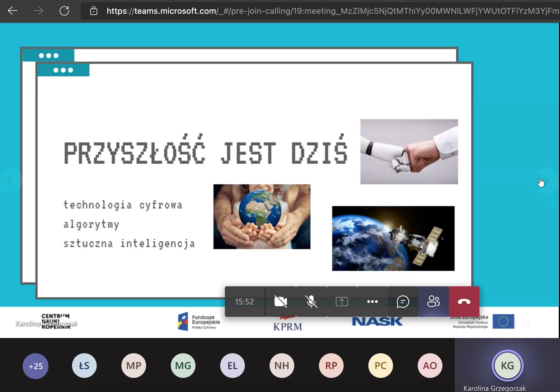560x392 pixels.
Task: Open more actions menu in call toolbar
Action: point(372,302)
